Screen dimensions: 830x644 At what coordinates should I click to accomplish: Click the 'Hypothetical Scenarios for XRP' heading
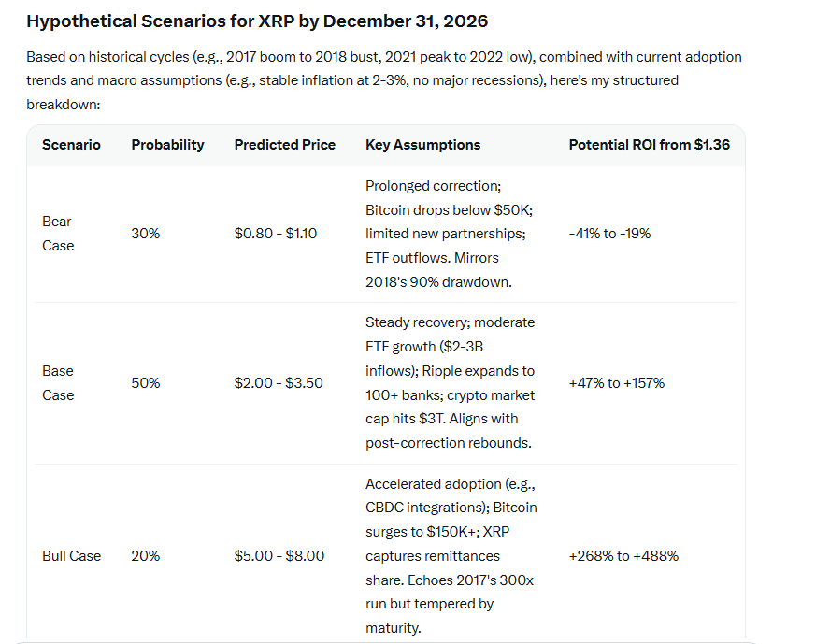(257, 21)
